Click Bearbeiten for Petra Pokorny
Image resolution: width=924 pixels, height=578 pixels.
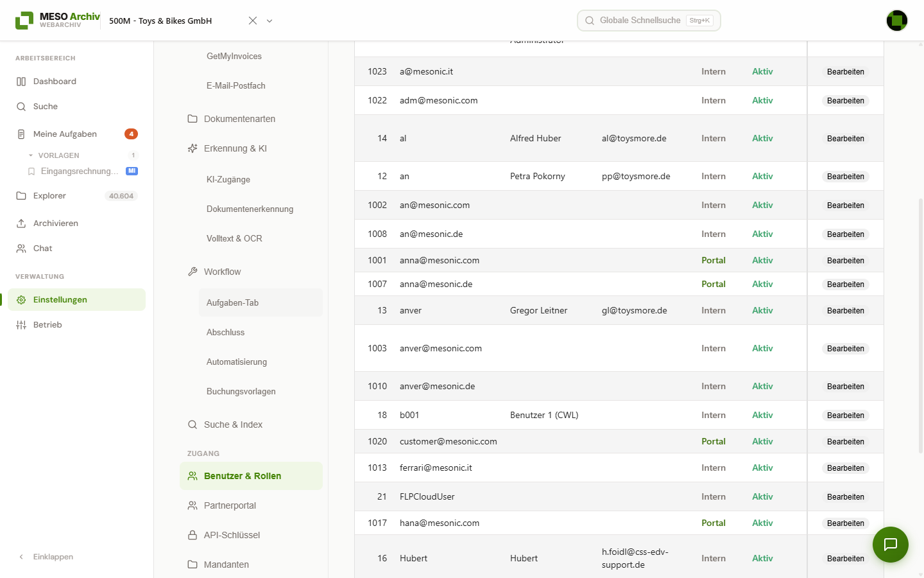click(846, 177)
